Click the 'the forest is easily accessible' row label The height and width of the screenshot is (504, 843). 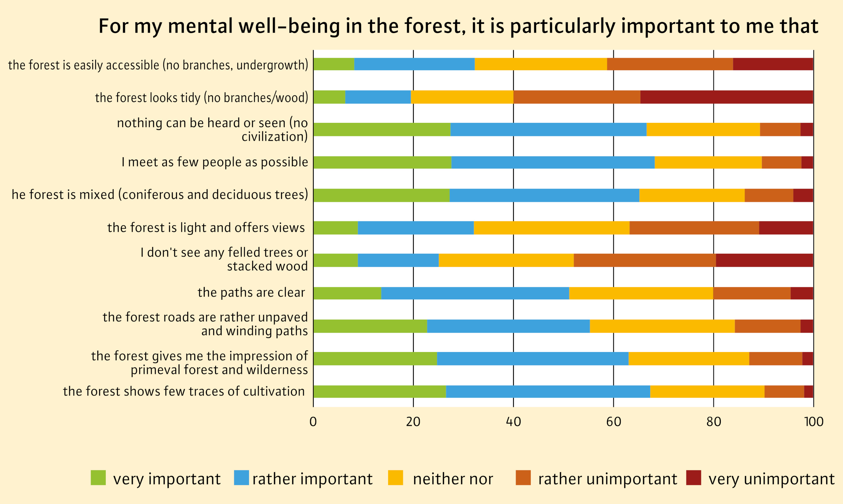pos(158,65)
